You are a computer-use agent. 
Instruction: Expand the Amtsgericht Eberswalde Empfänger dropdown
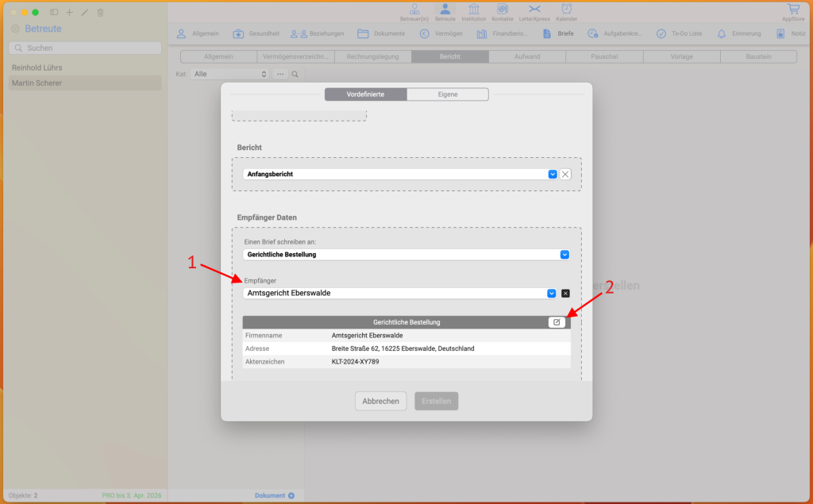point(552,293)
